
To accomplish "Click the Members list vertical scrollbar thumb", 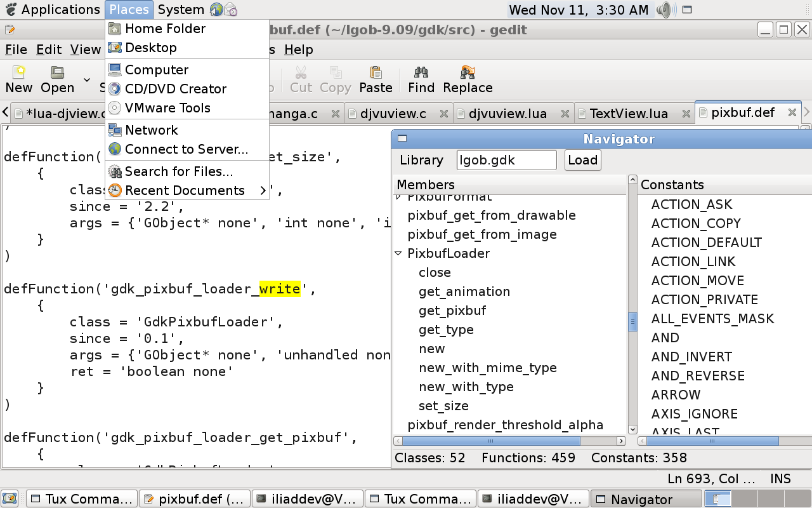I will 632,322.
